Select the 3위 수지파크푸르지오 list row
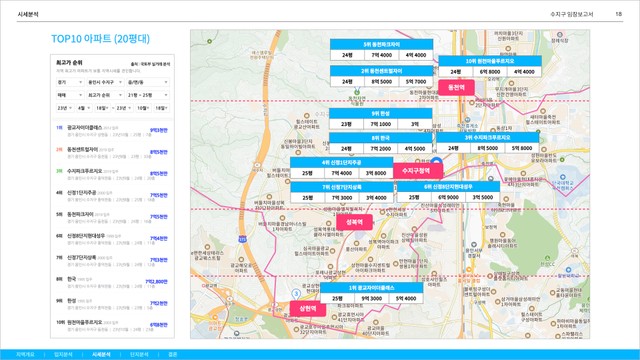 [112, 174]
